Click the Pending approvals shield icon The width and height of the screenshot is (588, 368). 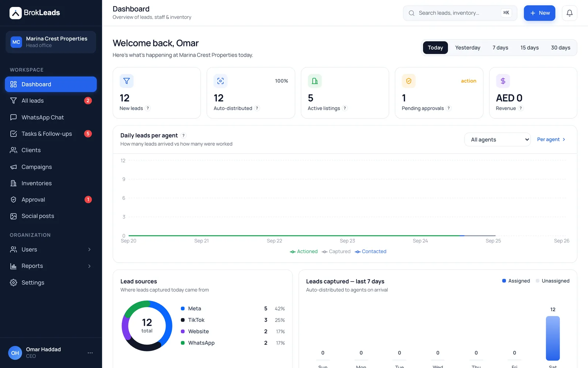pos(409,81)
